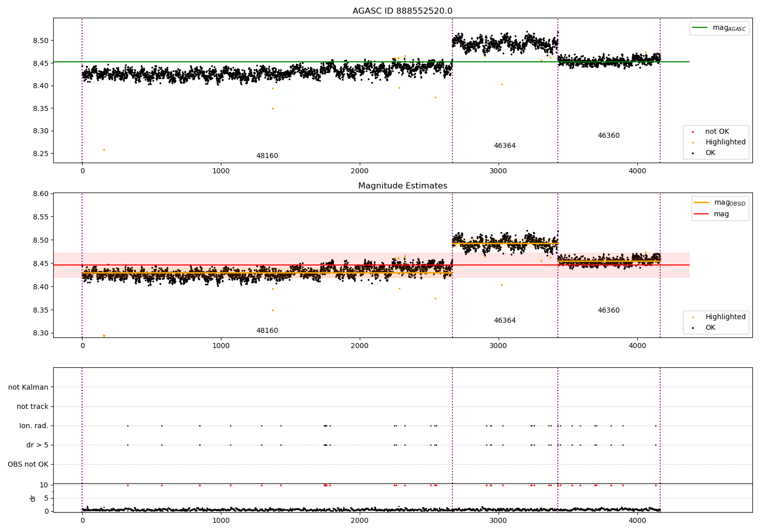Click the 46360 label in the top plot
The height and width of the screenshot is (532, 760).
(609, 136)
